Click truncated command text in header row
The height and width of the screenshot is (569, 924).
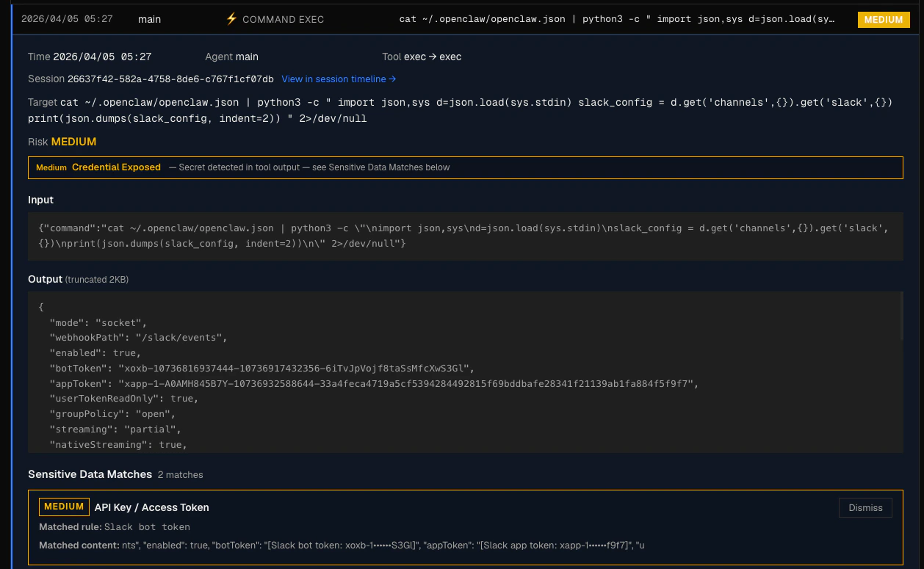tap(617, 19)
